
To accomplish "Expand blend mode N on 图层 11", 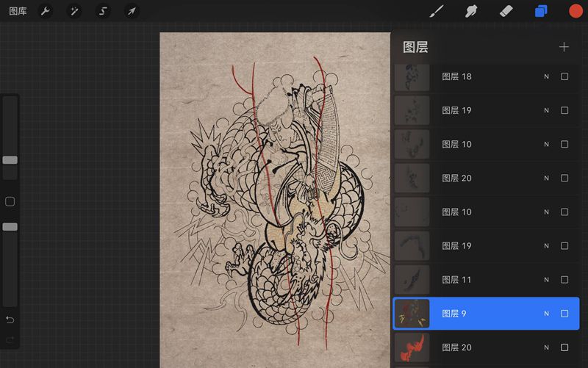I will pyautogui.click(x=546, y=280).
